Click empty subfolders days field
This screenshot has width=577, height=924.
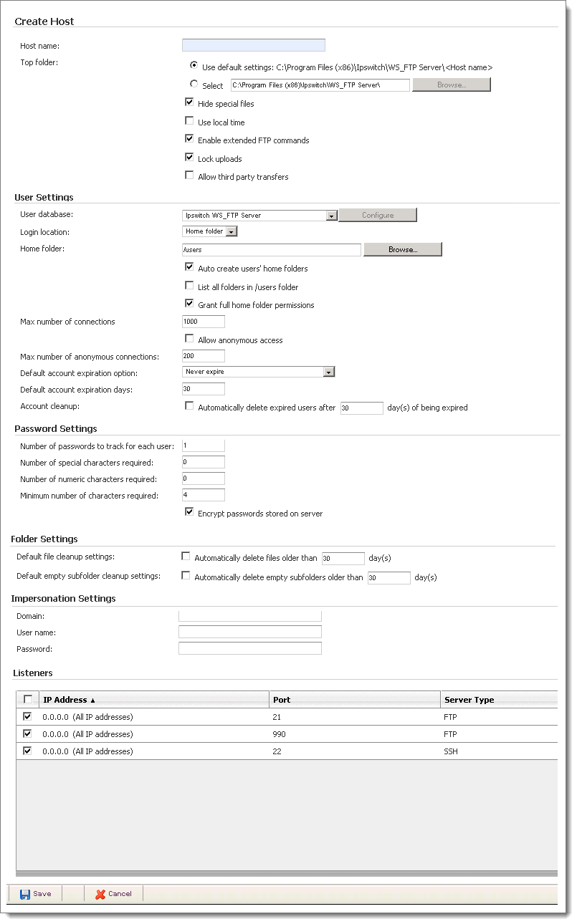point(389,578)
